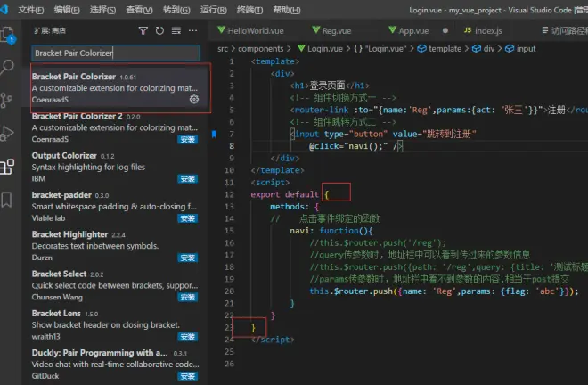
Task: Click the JS icon on index.js tab
Action: pyautogui.click(x=468, y=30)
